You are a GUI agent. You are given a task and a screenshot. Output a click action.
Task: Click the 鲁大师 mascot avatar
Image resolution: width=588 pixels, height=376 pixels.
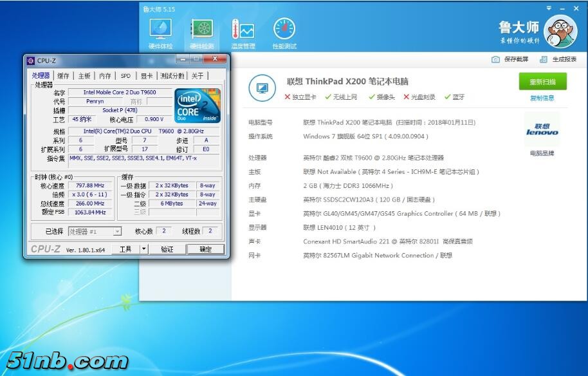560,31
